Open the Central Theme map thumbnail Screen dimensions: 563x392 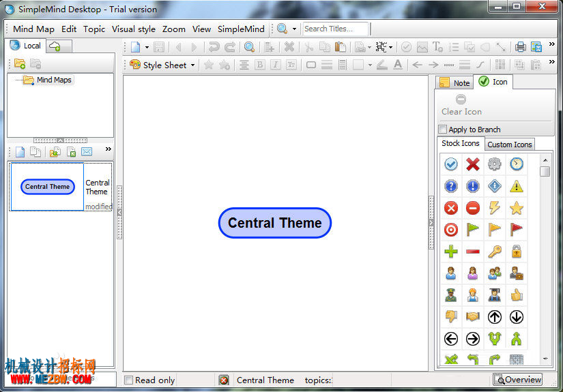pos(47,187)
